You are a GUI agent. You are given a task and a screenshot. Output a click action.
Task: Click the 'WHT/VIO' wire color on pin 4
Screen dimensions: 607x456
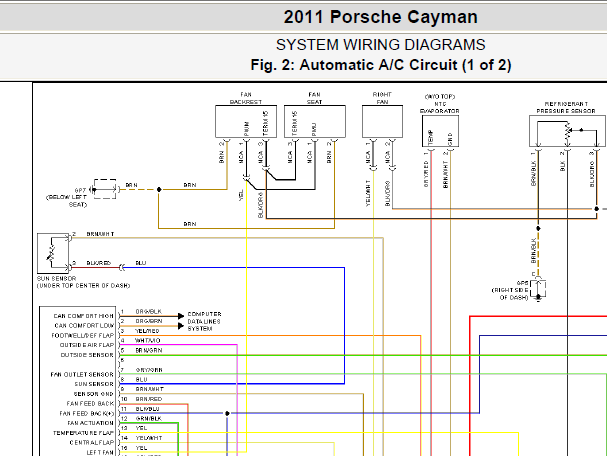pyautogui.click(x=147, y=341)
